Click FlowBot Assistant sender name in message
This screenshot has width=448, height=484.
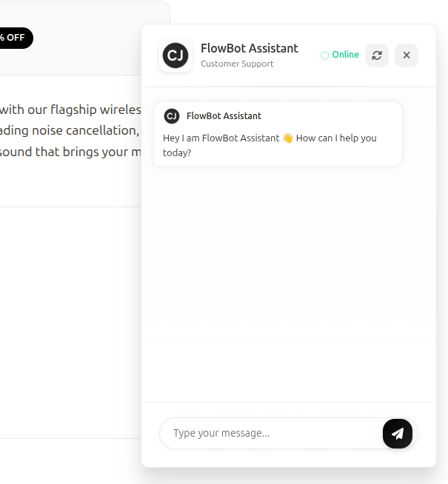[x=224, y=116]
